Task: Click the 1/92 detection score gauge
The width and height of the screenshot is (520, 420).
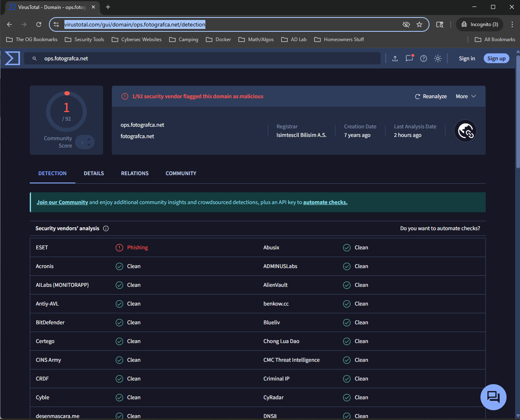Action: click(x=66, y=111)
